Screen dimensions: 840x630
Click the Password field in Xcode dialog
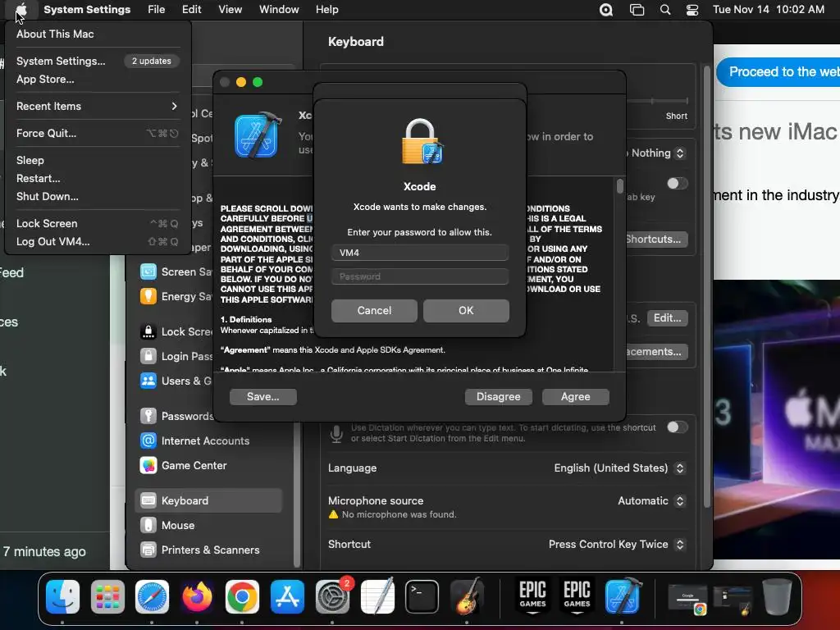click(419, 276)
